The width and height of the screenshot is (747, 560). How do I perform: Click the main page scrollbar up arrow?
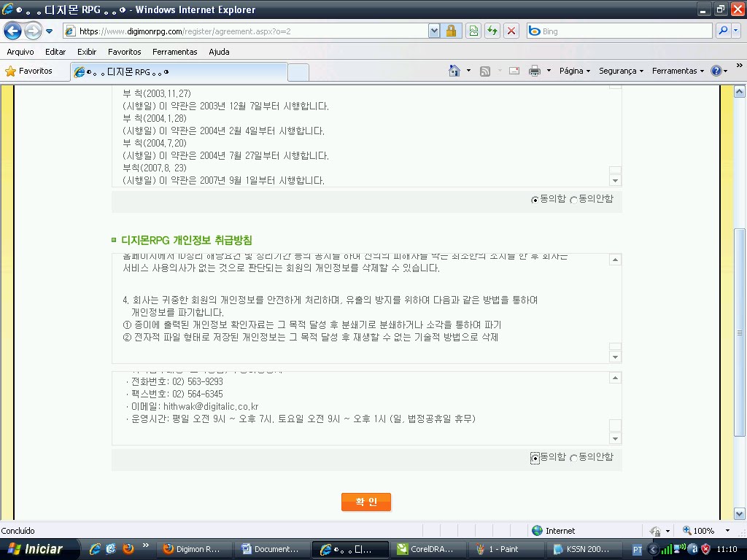pyautogui.click(x=740, y=91)
